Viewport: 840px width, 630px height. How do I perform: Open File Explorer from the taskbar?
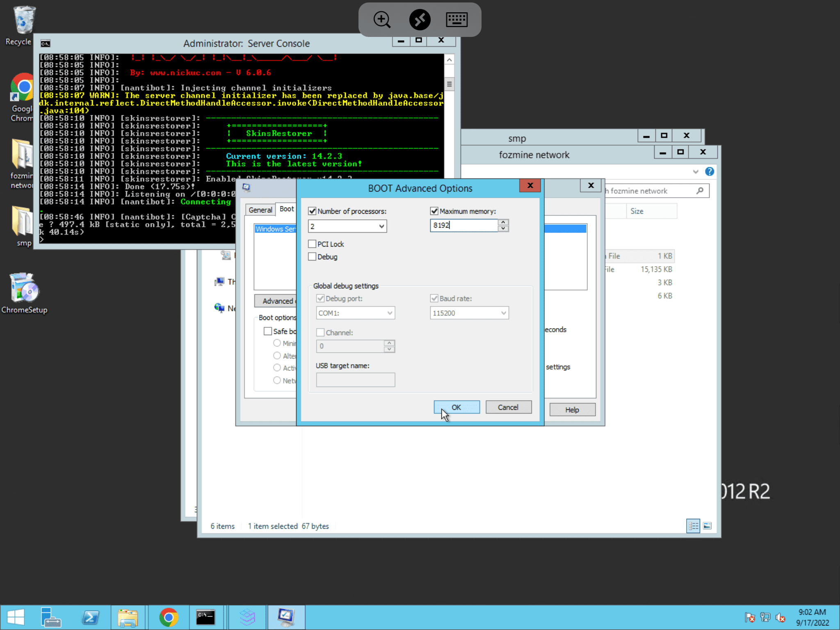[128, 617]
